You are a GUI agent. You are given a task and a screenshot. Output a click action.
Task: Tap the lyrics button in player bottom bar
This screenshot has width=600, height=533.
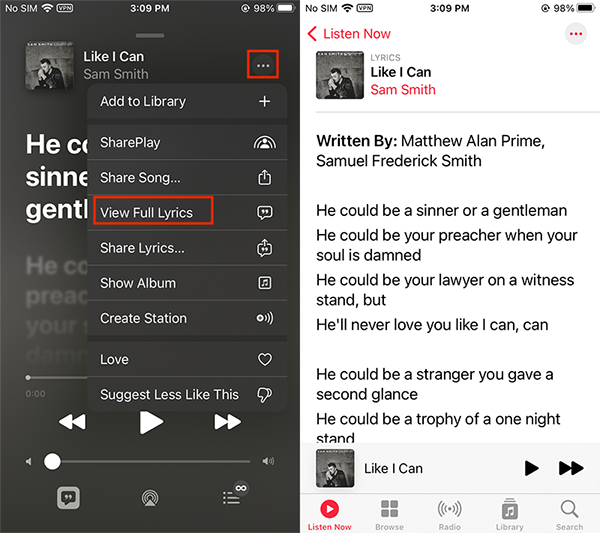tap(68, 497)
